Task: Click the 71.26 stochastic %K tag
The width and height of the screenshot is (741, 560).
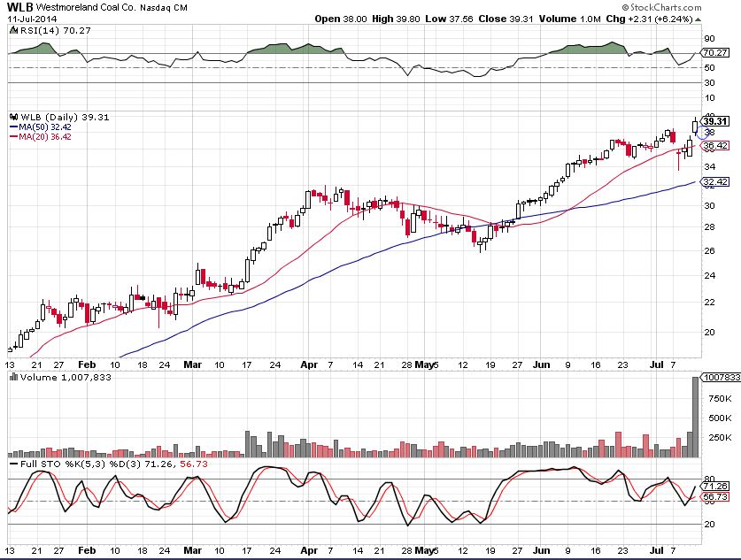Action: pyautogui.click(x=714, y=486)
